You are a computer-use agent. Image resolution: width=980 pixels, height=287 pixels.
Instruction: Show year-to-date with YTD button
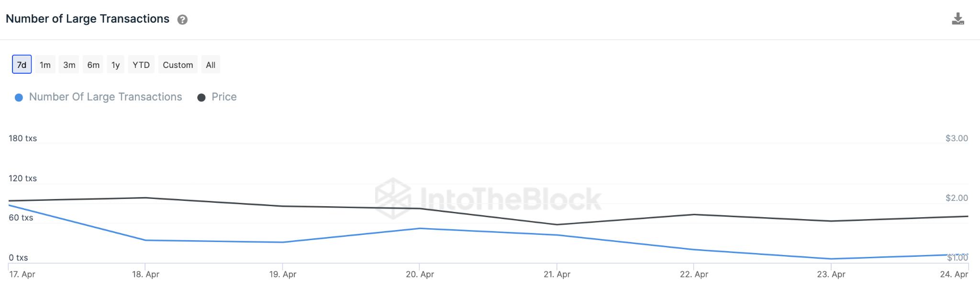(x=141, y=65)
